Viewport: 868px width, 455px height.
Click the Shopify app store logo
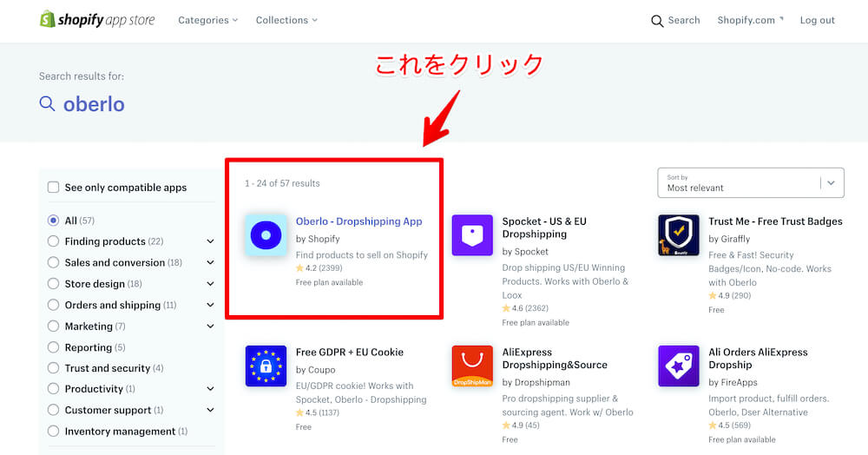(x=97, y=20)
